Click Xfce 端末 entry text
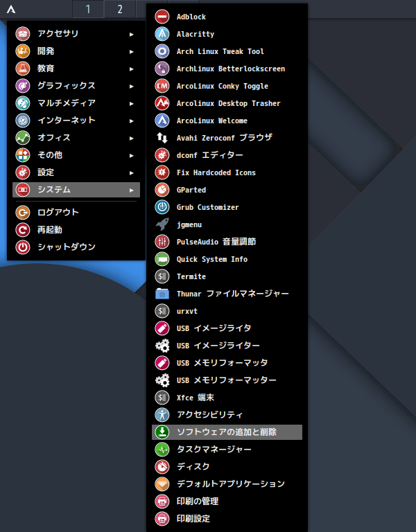This screenshot has width=416, height=532. 196,398
